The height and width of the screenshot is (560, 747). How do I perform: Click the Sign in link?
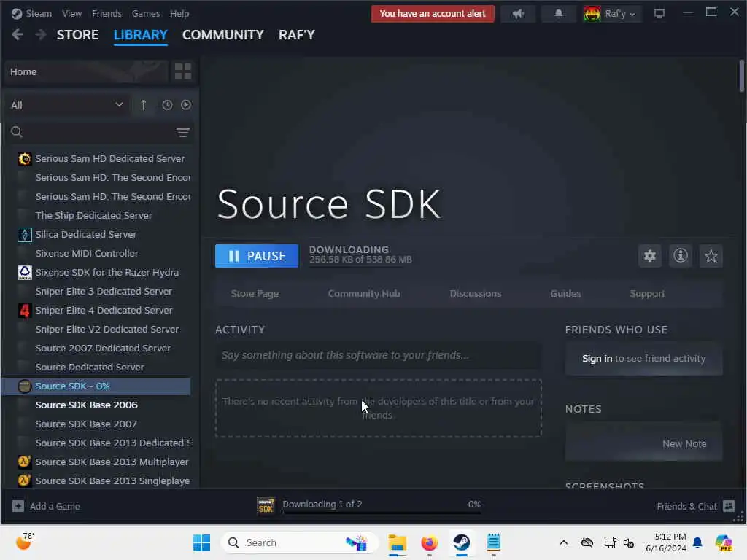pyautogui.click(x=597, y=358)
